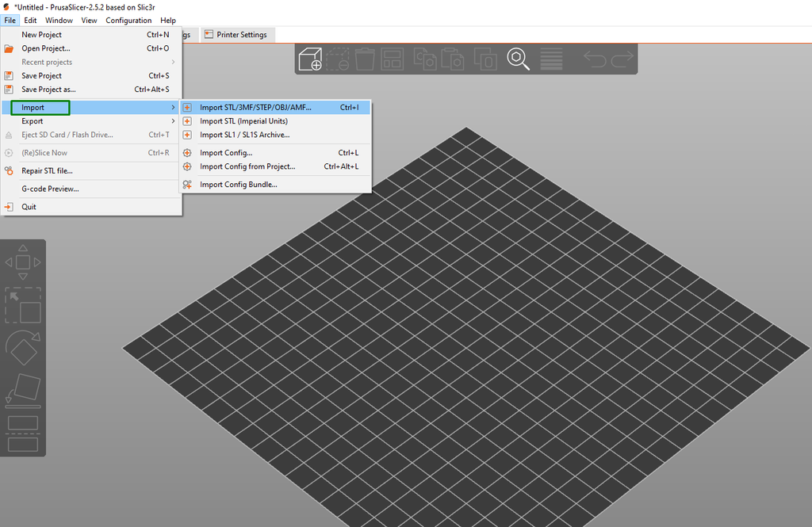812x527 pixels.
Task: Select the Rotate tool in left toolbar
Action: tap(23, 347)
